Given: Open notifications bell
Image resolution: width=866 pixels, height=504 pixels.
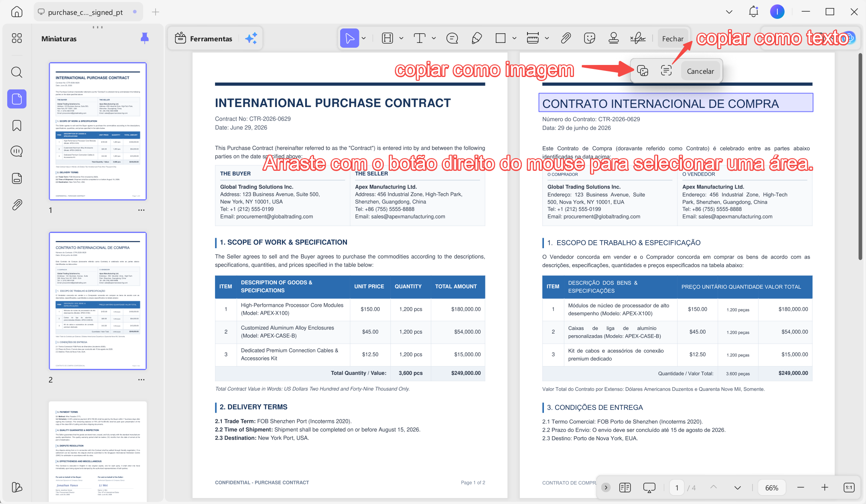Looking at the screenshot, I should click(x=753, y=12).
